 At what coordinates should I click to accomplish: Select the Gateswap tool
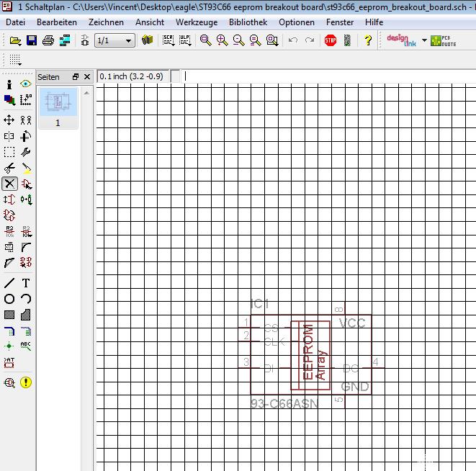click(9, 215)
